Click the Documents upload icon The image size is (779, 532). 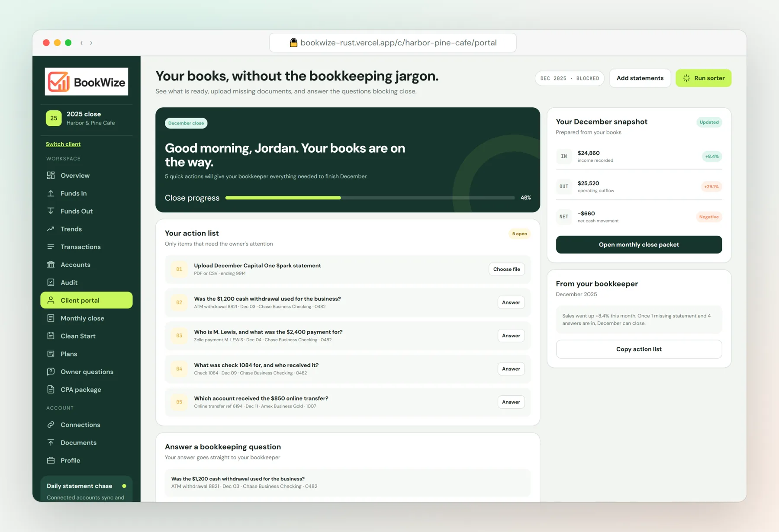[x=51, y=442]
